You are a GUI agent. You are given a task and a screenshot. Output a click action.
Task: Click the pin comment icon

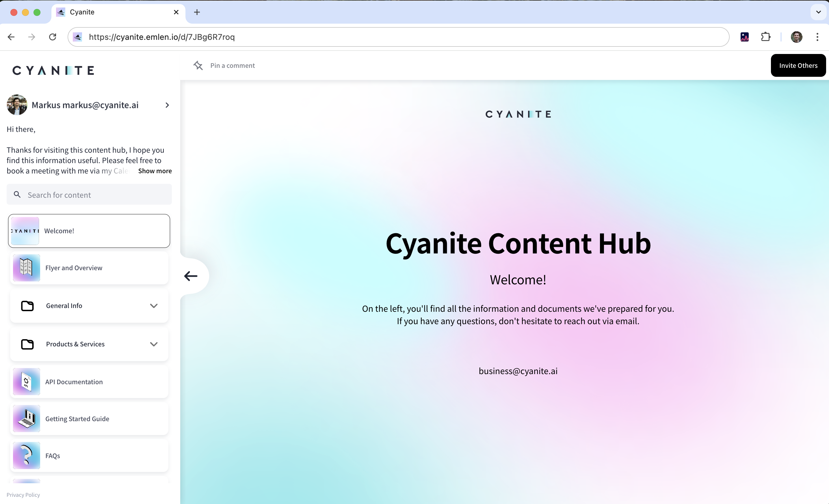pos(198,66)
